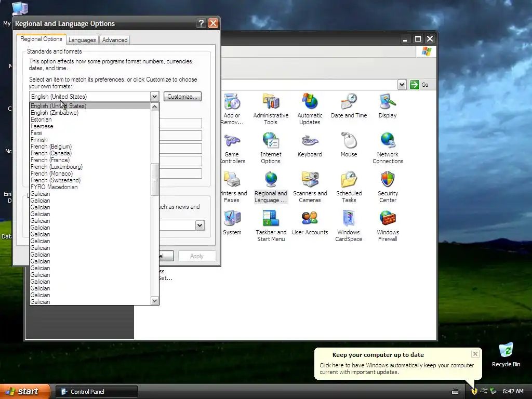
Task: Click the locale list scrollbar thumb
Action: [154, 179]
